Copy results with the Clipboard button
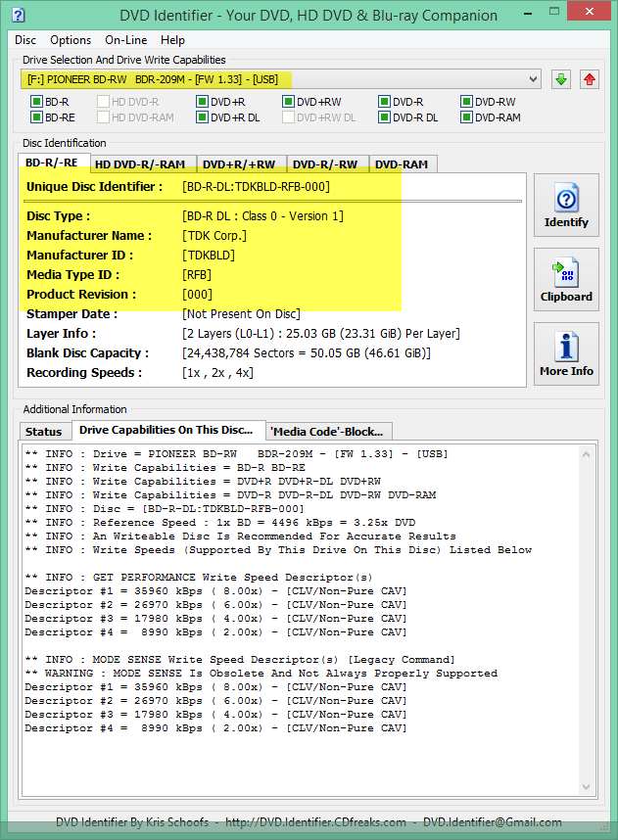 [x=566, y=280]
